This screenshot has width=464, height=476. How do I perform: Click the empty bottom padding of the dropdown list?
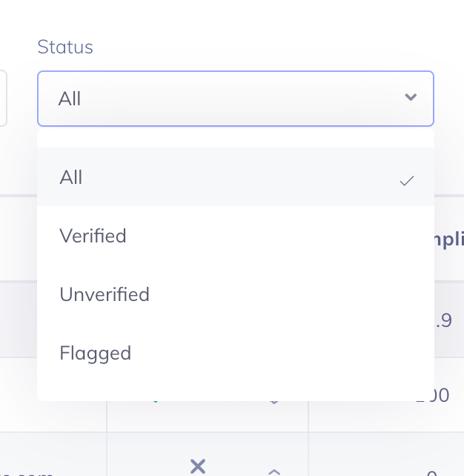pyautogui.click(x=236, y=391)
